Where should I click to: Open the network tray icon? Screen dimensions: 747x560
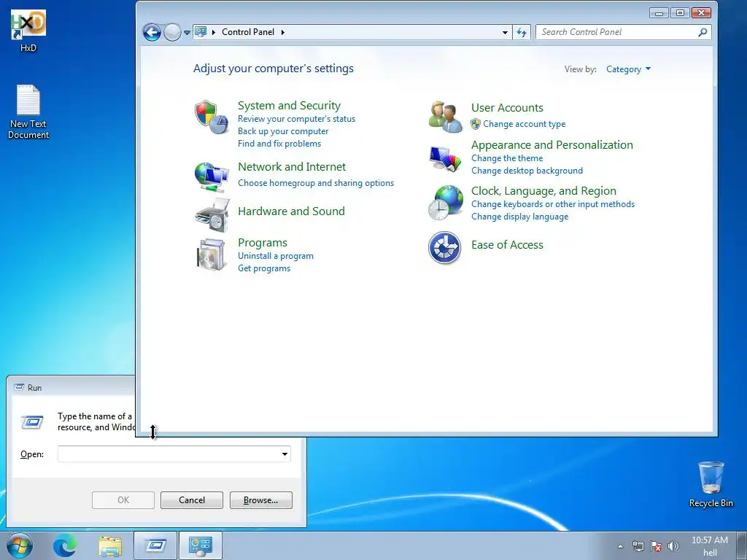(x=638, y=546)
